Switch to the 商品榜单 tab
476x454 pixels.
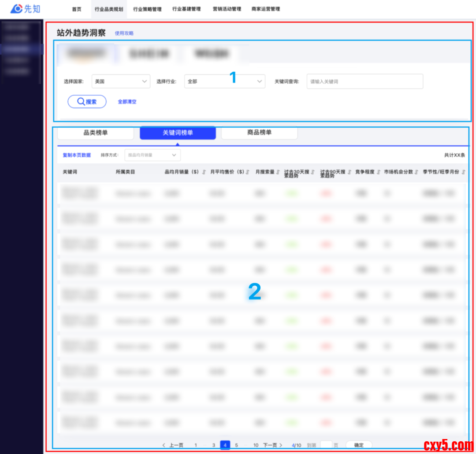point(259,133)
